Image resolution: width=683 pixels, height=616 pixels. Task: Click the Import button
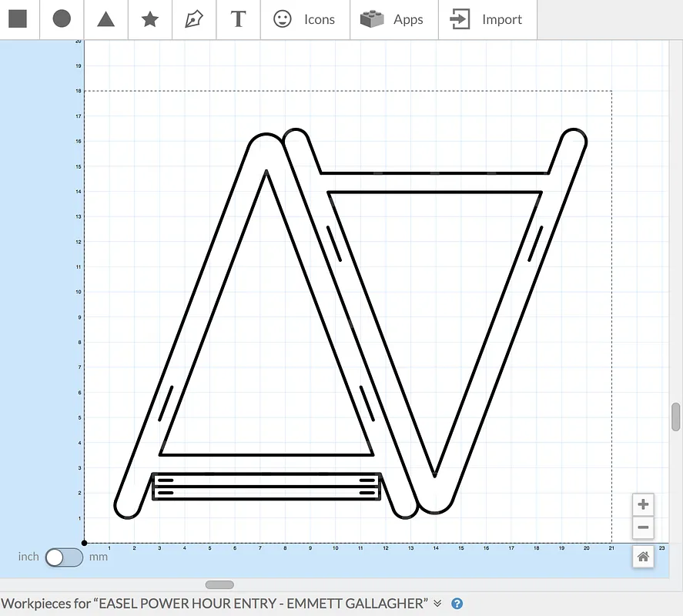(x=487, y=19)
